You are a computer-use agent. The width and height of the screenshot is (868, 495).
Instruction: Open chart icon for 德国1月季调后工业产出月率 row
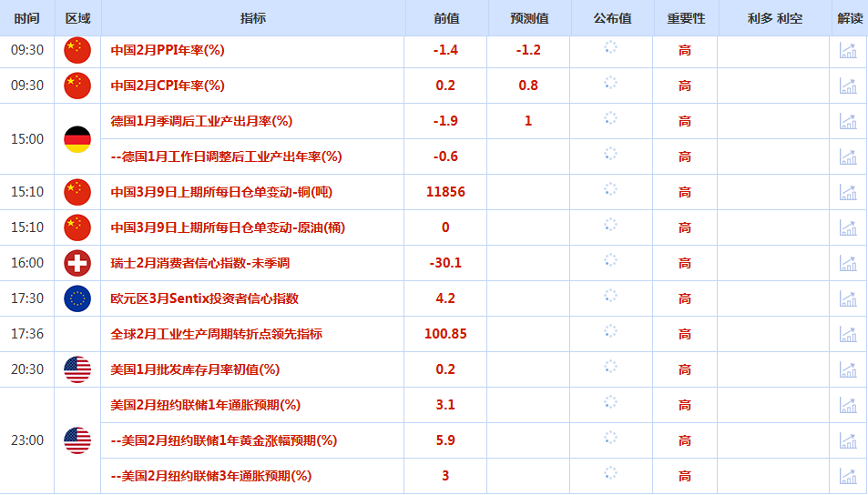(x=848, y=121)
